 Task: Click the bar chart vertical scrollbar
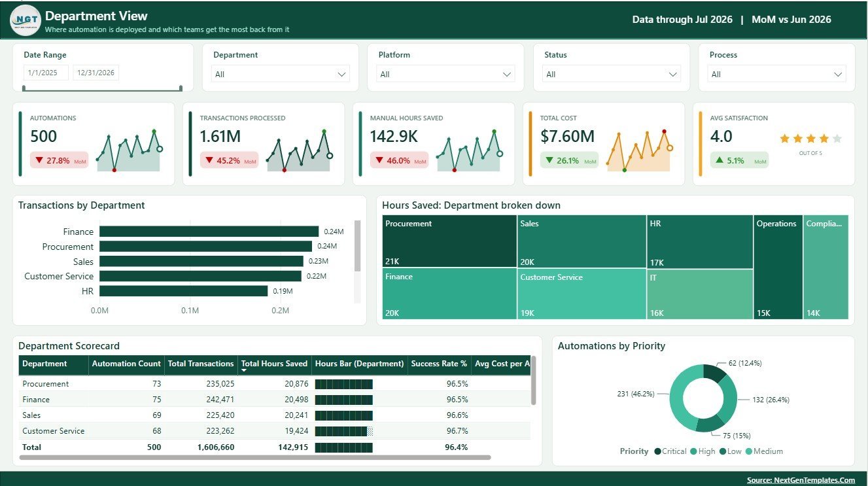click(x=357, y=245)
